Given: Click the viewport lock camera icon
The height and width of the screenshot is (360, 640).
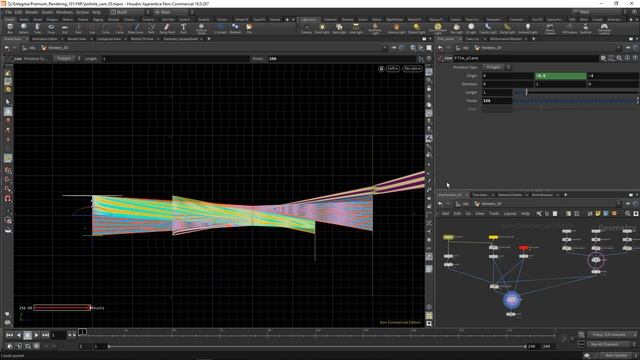Looking at the screenshot, I should 381,69.
